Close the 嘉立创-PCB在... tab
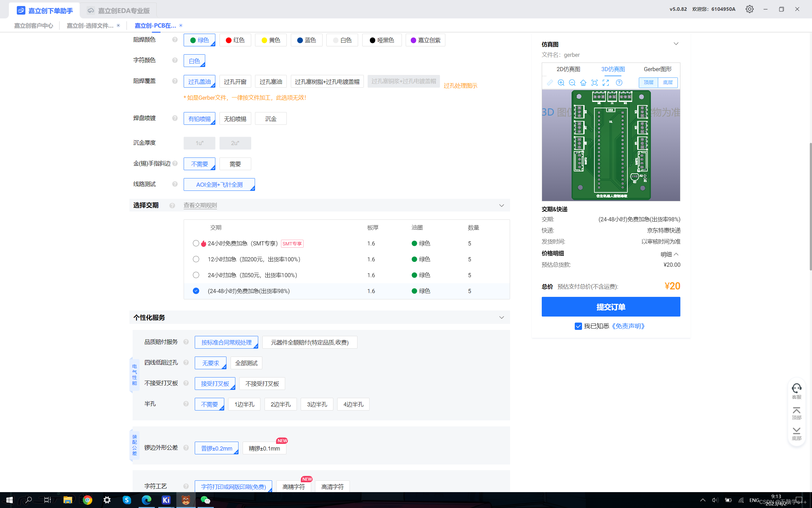812x508 pixels. [x=181, y=25]
